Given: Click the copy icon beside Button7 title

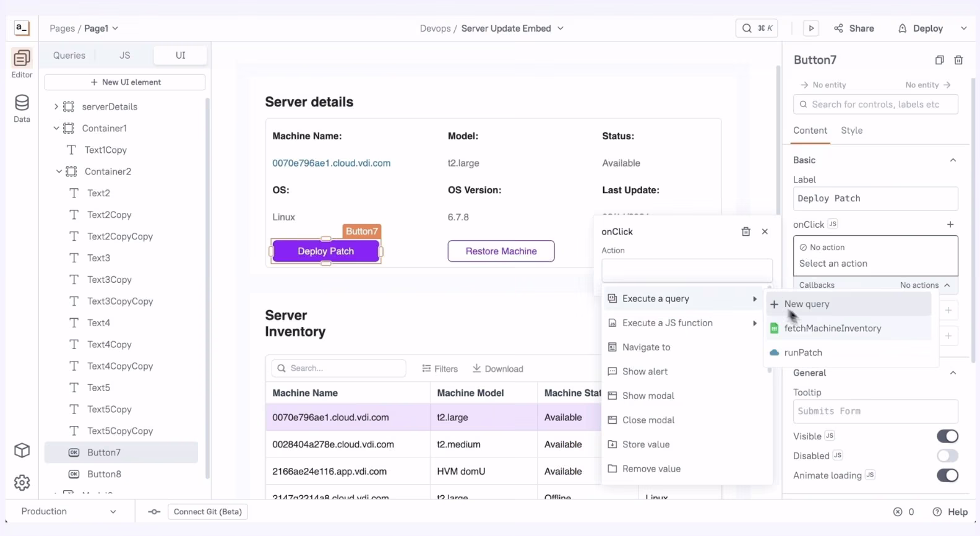Looking at the screenshot, I should (x=939, y=60).
